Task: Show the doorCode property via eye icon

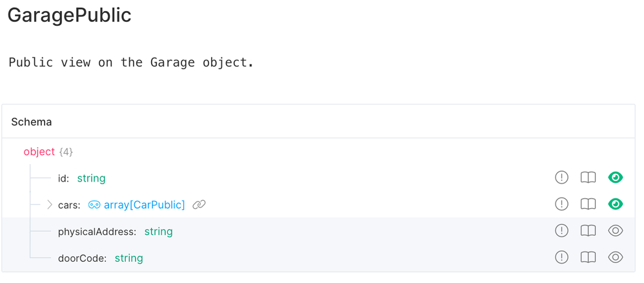Action: click(x=616, y=257)
